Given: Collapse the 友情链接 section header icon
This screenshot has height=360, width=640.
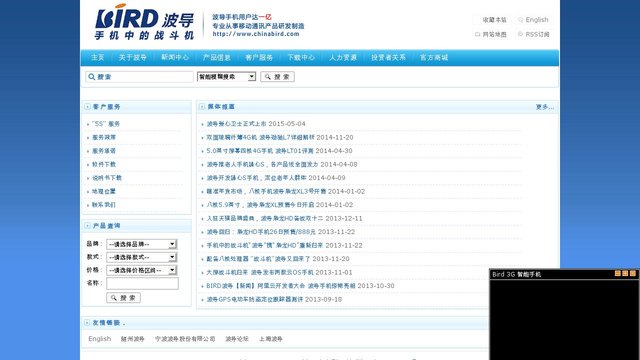Looking at the screenshot, I should pos(87,323).
